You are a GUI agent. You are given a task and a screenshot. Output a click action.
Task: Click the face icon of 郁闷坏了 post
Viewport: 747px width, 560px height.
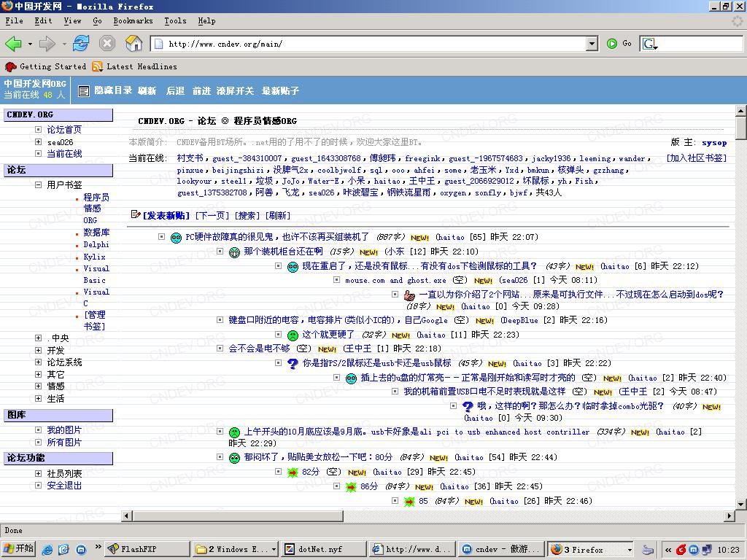234,458
